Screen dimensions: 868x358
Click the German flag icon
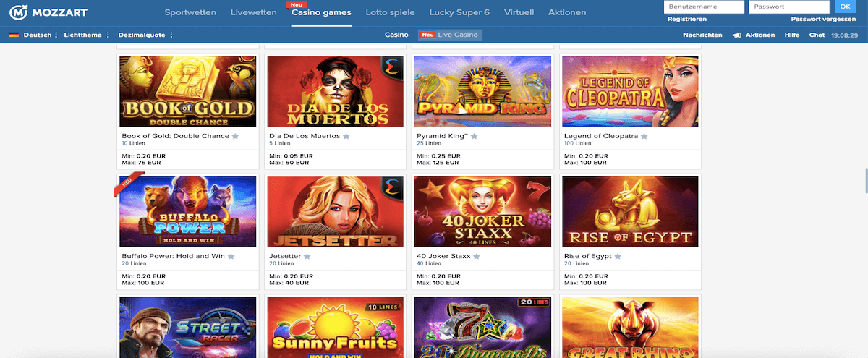pyautogui.click(x=14, y=35)
